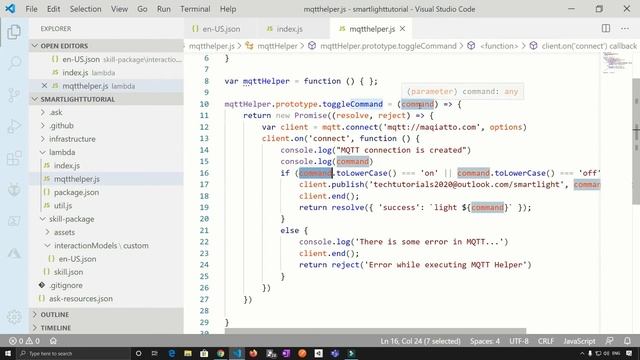Viewport: 640px width, 360px height.
Task: Open the Help menu
Action: 228,9
